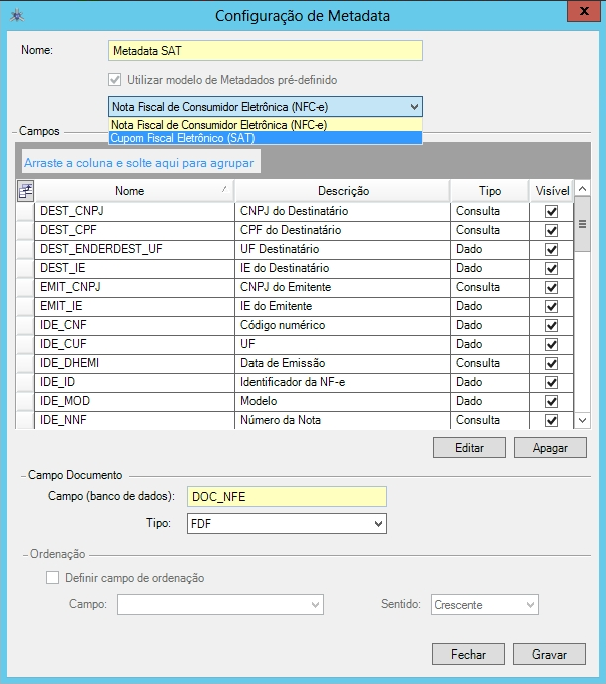Enable Definir campo de ordenação checkbox

pos(53,577)
